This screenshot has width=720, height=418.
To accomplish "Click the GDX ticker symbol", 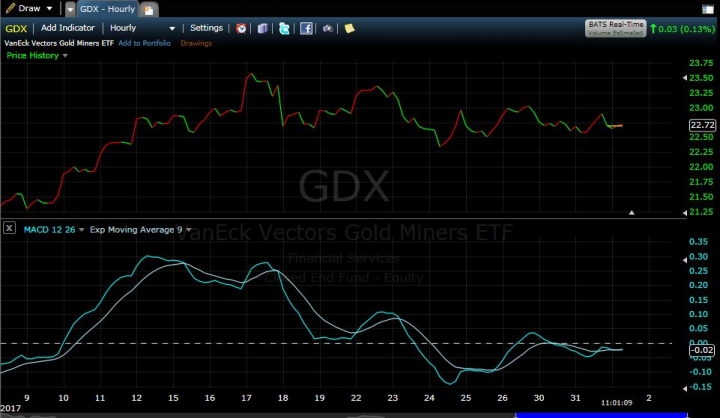I will point(16,28).
